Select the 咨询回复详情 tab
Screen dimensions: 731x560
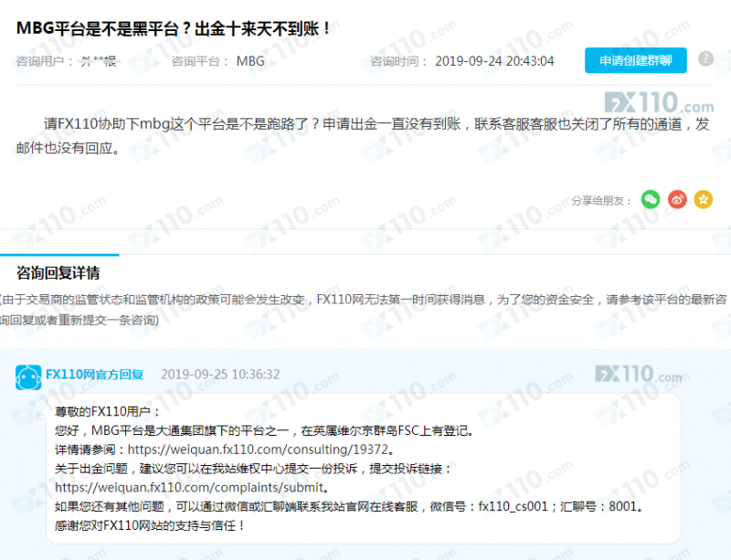coord(58,273)
